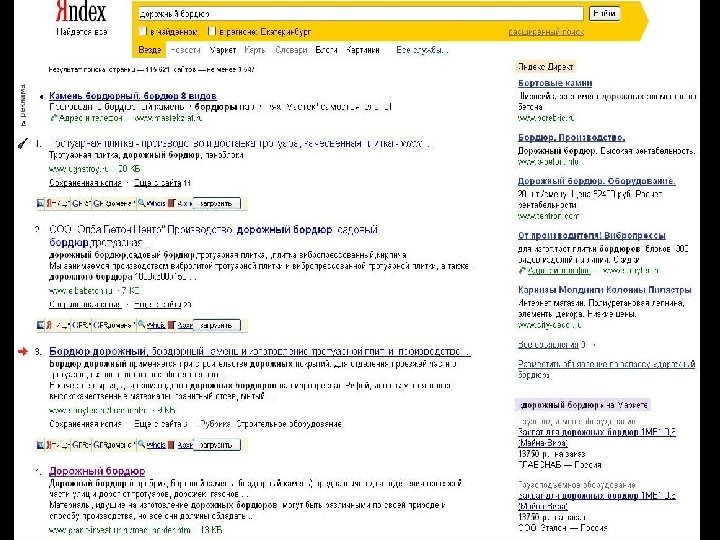Viewport: 720px width, 540px height.
Task: Click 'Рубрика: Строительное оборудование' under the third result
Action: pyautogui.click(x=271, y=424)
